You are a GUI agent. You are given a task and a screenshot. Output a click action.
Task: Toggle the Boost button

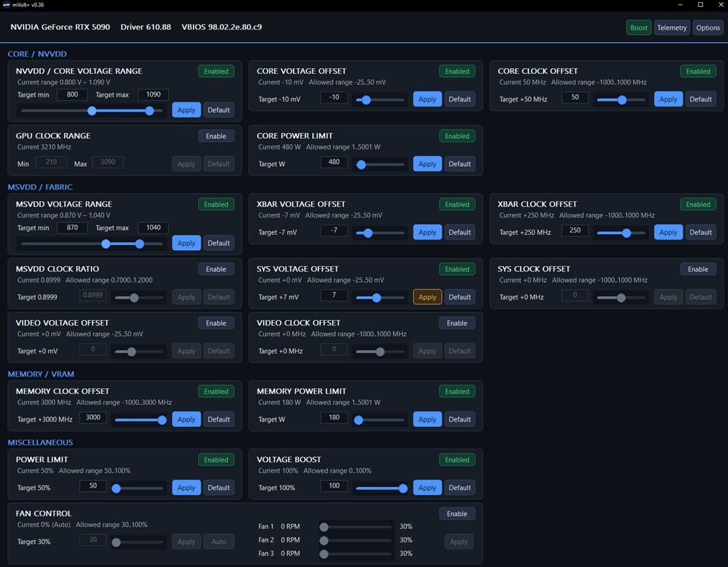[639, 28]
